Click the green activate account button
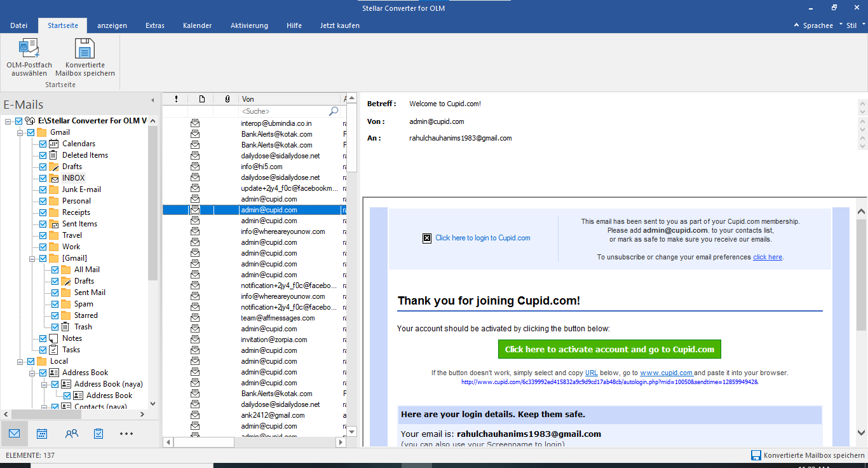This screenshot has height=468, width=868. [x=609, y=349]
